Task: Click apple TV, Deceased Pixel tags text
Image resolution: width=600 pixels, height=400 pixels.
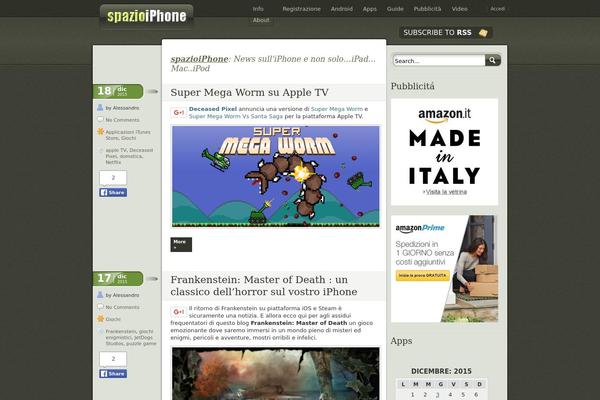Action: click(x=129, y=156)
